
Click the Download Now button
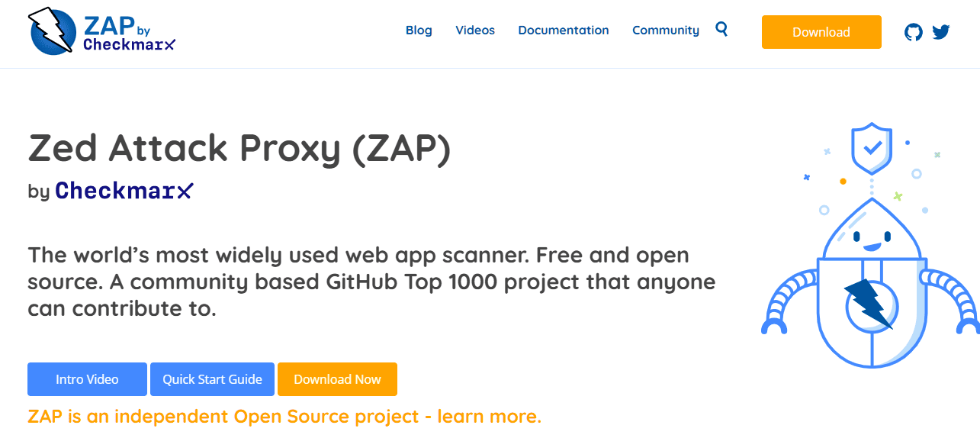(x=337, y=379)
